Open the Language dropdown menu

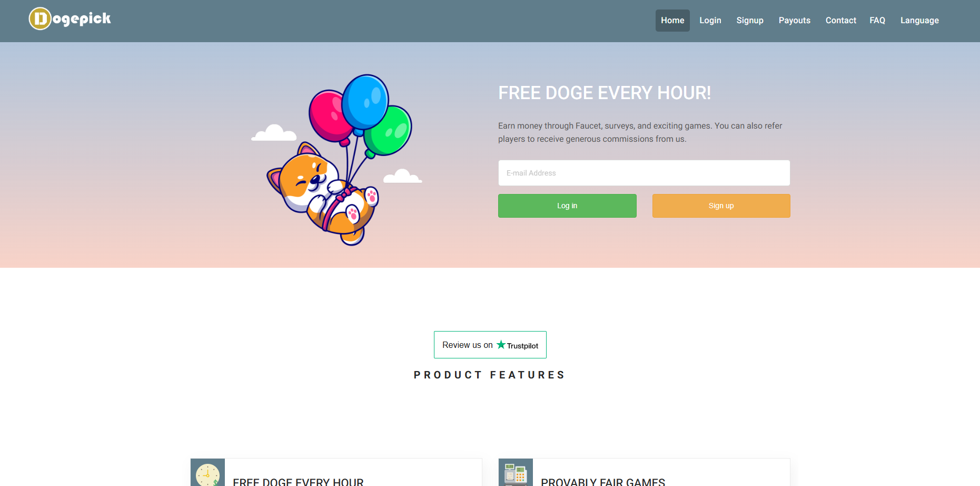919,21
